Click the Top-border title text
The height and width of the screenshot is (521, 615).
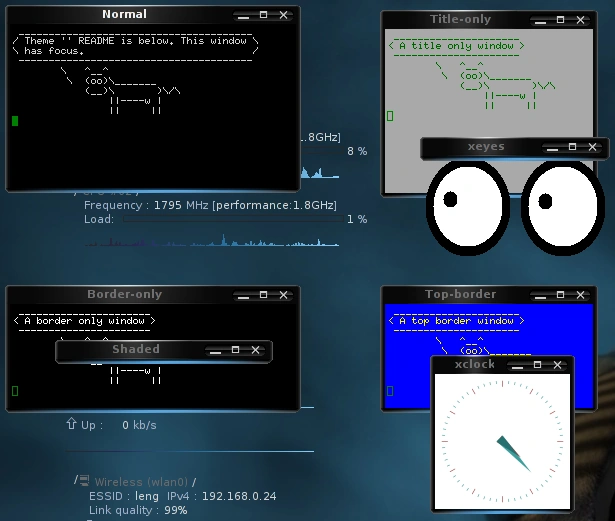pyautogui.click(x=460, y=294)
